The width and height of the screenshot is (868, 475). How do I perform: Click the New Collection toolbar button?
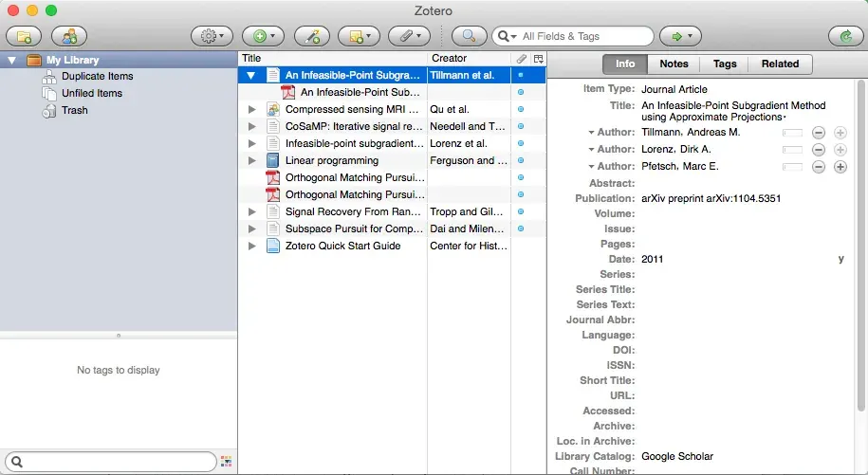coord(24,36)
